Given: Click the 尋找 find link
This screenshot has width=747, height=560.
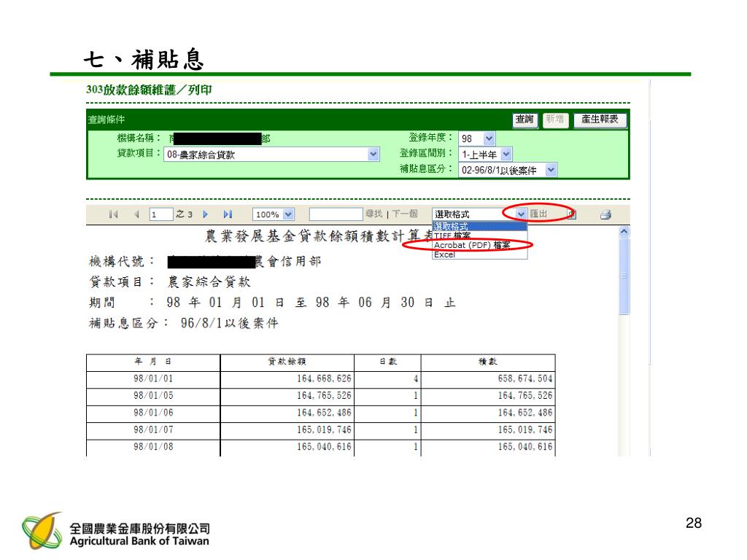Looking at the screenshot, I should [x=374, y=214].
